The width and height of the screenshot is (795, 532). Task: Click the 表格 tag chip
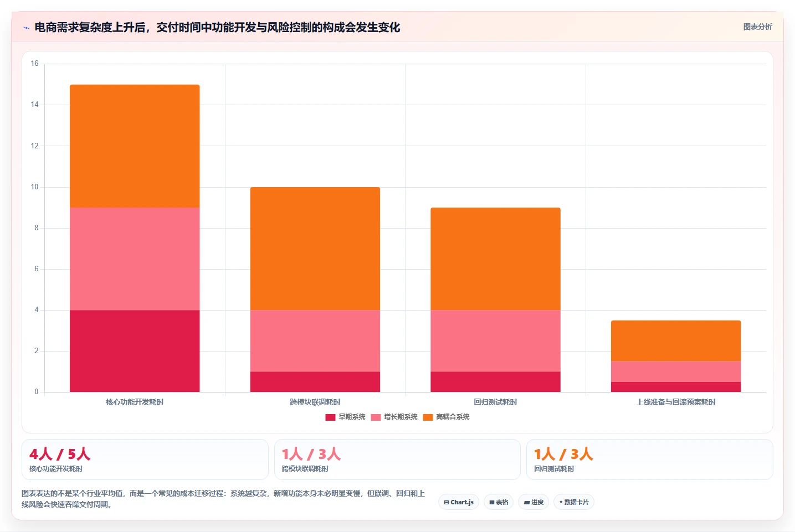pos(499,502)
